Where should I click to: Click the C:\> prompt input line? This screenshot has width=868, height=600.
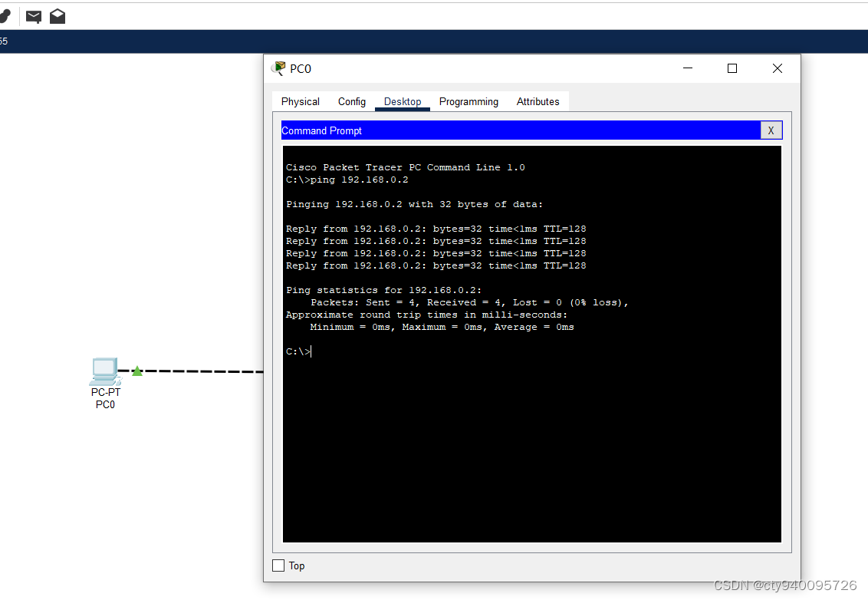299,351
